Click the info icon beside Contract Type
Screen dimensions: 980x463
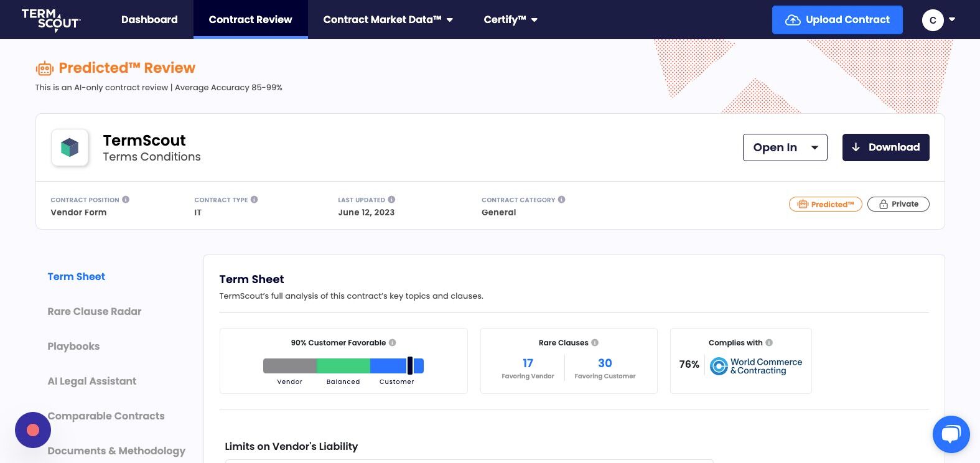(x=254, y=200)
